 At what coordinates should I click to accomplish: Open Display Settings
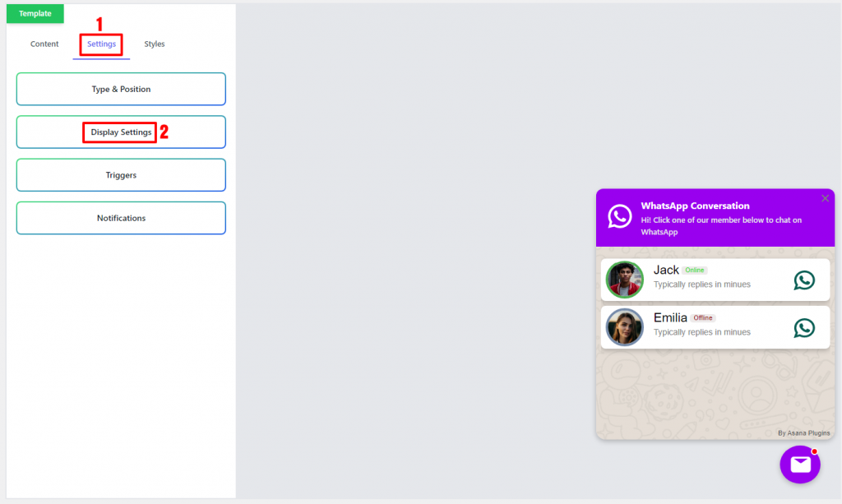click(121, 132)
